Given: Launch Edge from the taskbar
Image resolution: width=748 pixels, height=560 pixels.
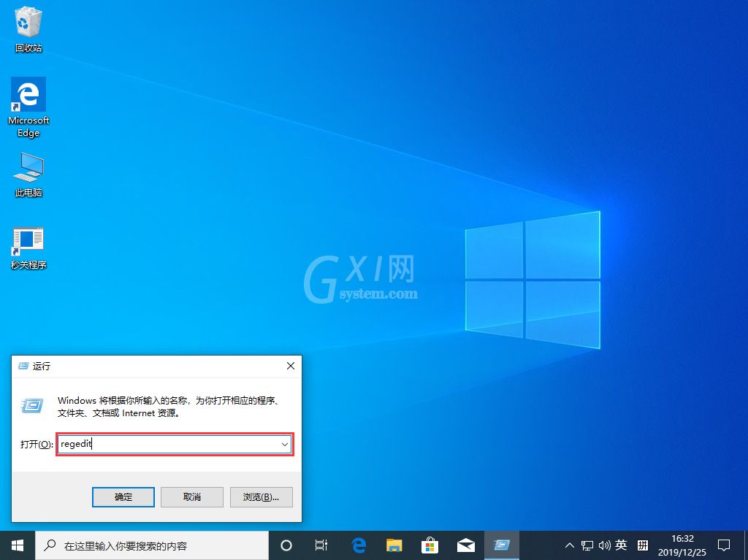Looking at the screenshot, I should click(x=358, y=545).
